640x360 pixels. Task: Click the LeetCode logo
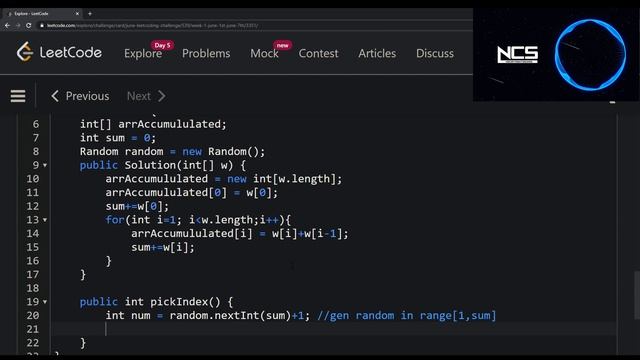tap(59, 52)
